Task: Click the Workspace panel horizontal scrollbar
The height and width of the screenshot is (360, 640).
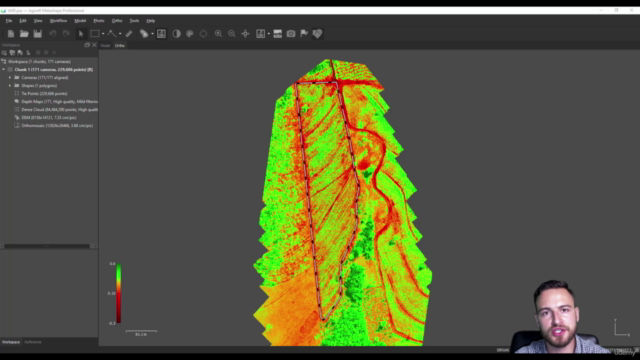Action: pyautogui.click(x=47, y=246)
